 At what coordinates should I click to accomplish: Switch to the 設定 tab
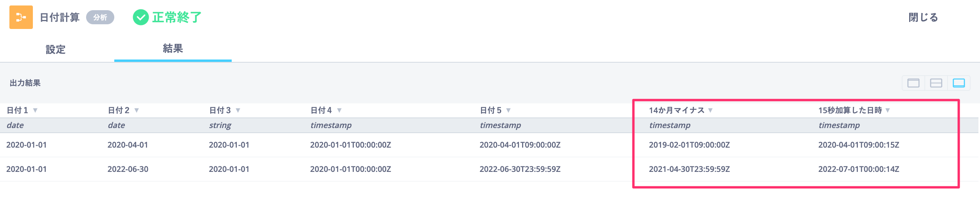(x=56, y=49)
